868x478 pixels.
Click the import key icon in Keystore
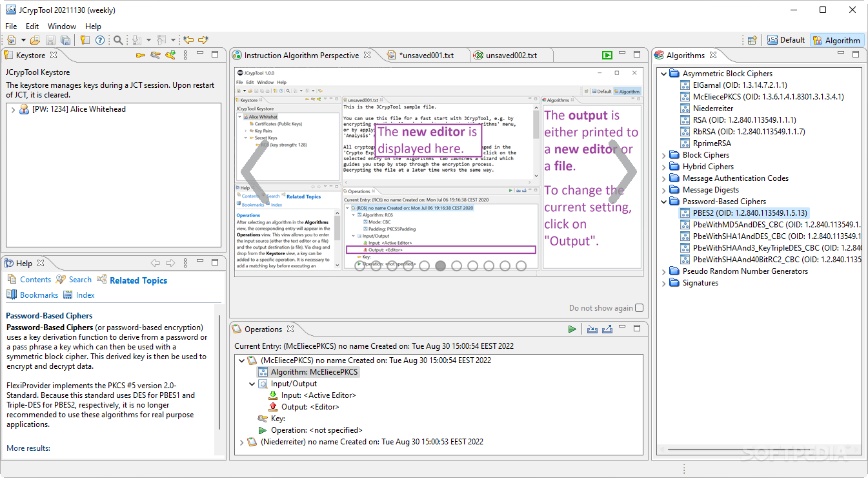[x=170, y=56]
